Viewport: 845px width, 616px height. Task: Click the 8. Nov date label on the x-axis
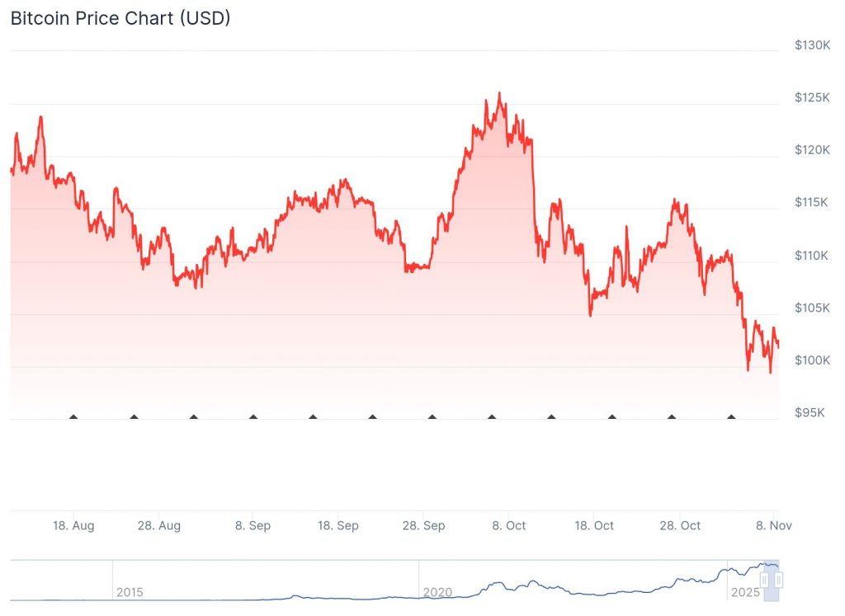point(774,526)
